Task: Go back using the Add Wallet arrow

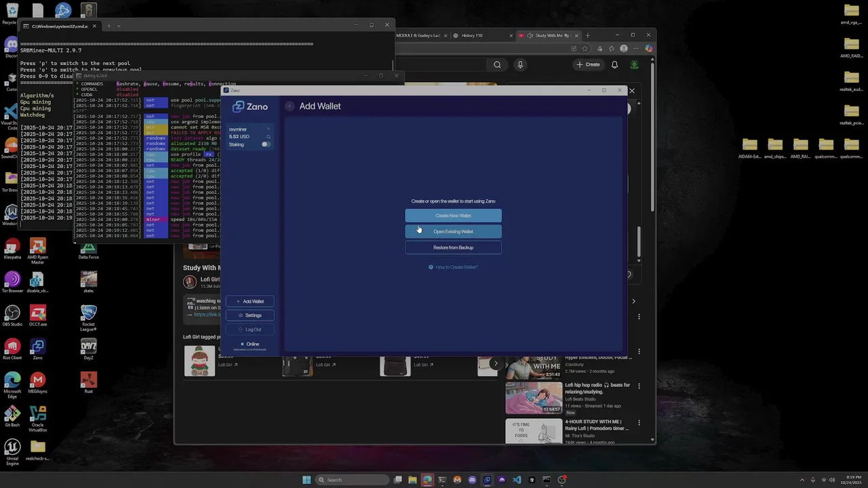Action: click(x=290, y=106)
